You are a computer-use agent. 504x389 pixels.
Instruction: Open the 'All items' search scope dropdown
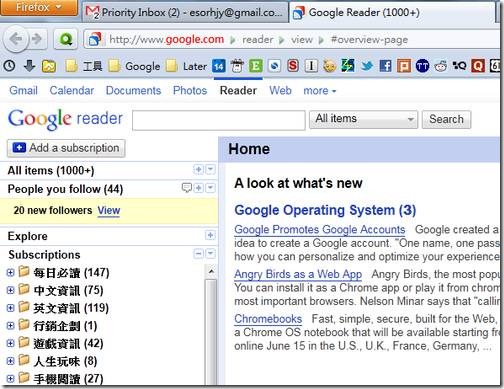pyautogui.click(x=363, y=119)
